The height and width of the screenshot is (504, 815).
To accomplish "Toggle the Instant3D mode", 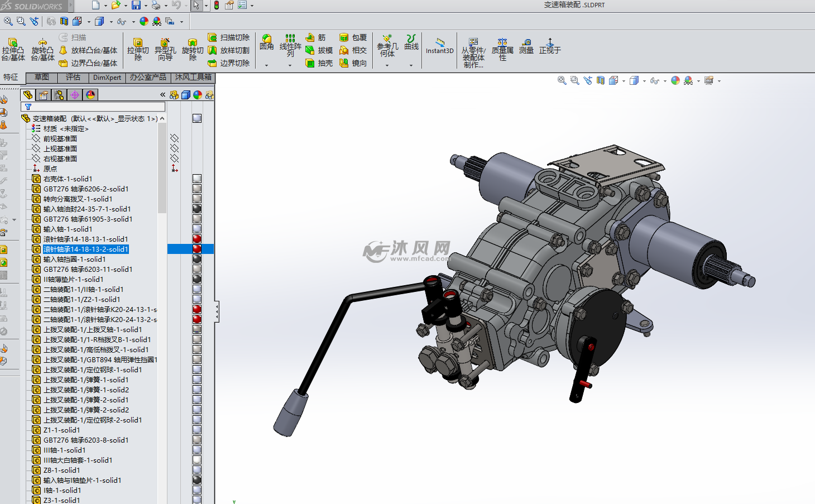I will [x=440, y=46].
